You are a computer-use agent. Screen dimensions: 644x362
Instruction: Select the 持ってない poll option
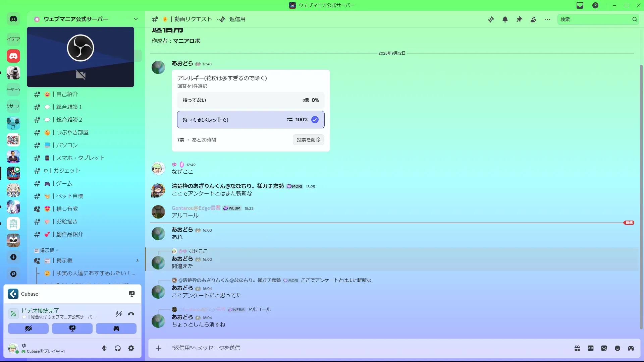coord(251,100)
